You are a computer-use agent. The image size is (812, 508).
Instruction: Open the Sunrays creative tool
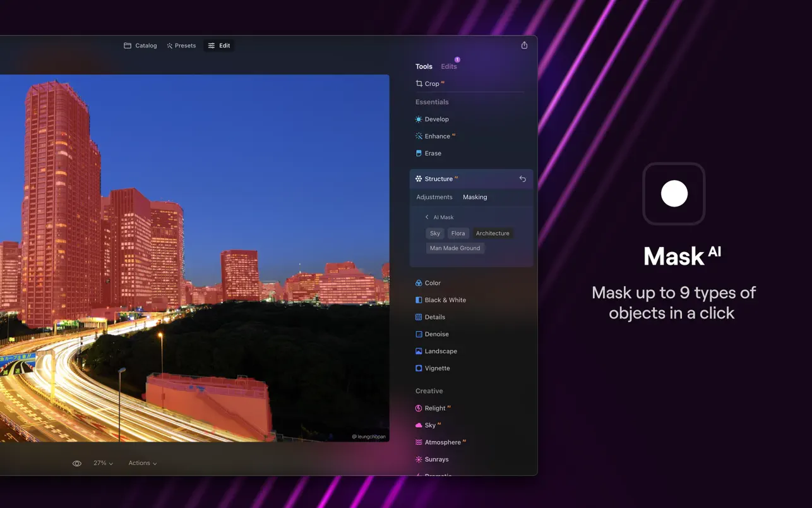436,459
